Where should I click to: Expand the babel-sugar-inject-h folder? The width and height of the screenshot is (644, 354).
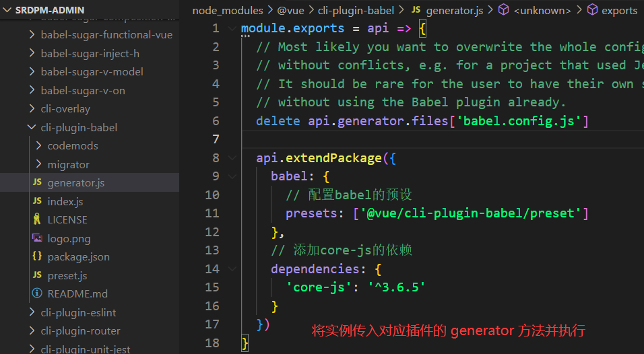tap(32, 53)
